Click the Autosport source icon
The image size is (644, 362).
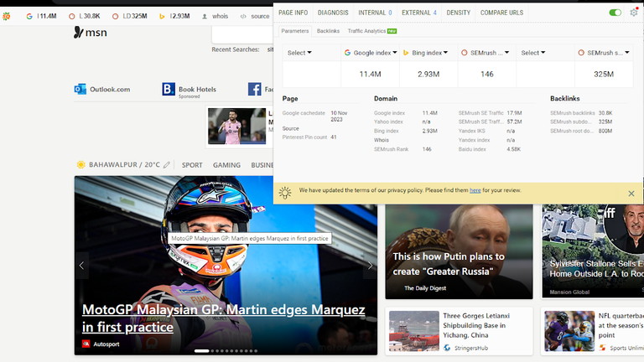86,344
